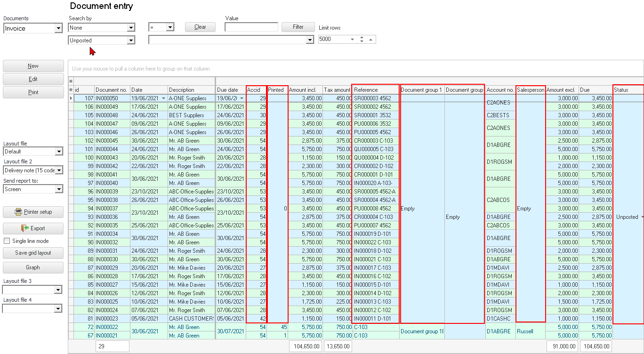Click the Filter button

coord(298,27)
